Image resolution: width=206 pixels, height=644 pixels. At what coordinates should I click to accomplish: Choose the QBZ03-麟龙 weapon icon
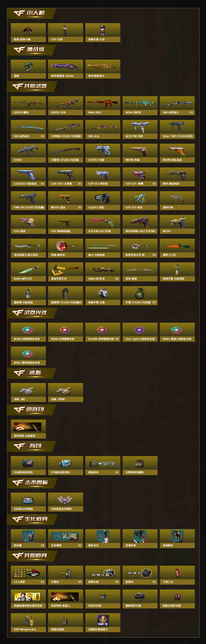(x=28, y=106)
